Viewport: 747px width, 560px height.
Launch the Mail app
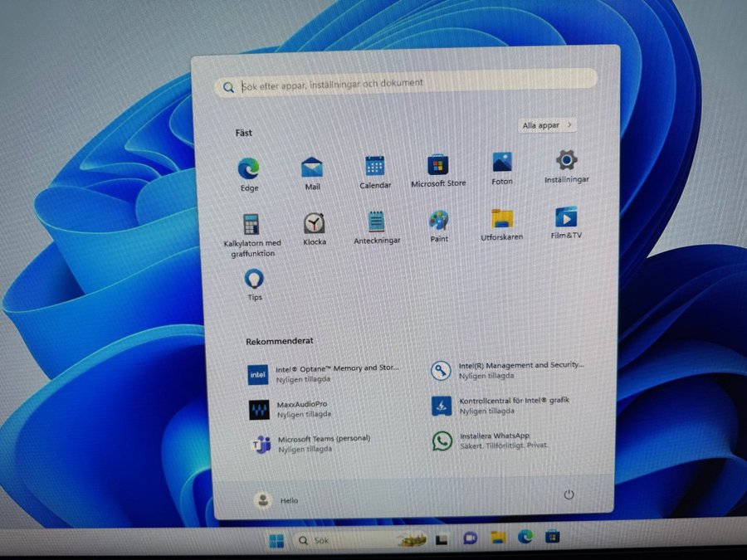[x=312, y=168]
